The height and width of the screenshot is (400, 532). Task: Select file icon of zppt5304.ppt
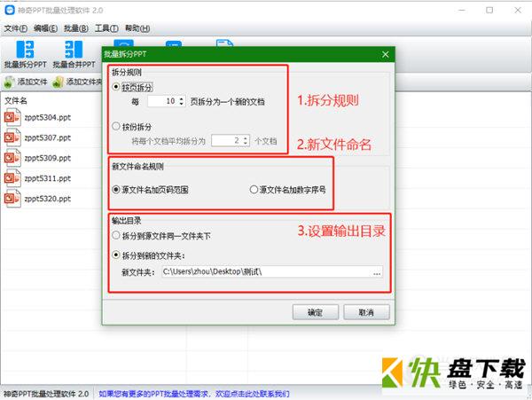[12, 117]
